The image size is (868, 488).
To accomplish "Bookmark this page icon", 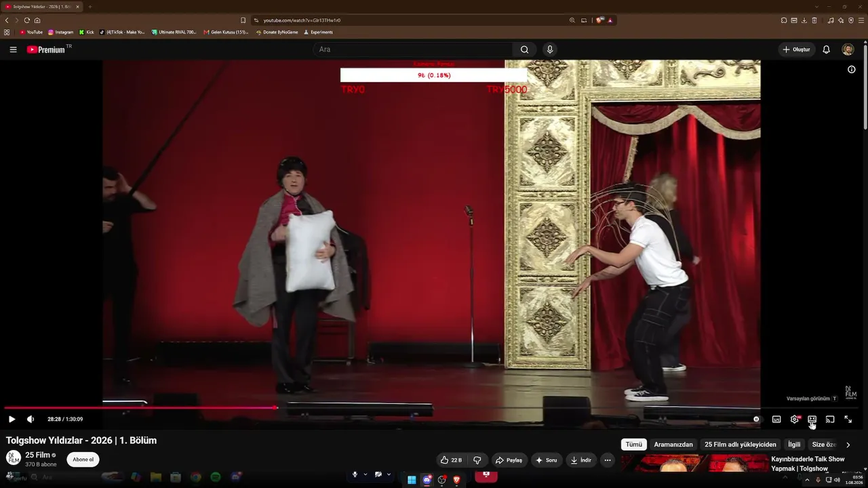I will point(243,20).
